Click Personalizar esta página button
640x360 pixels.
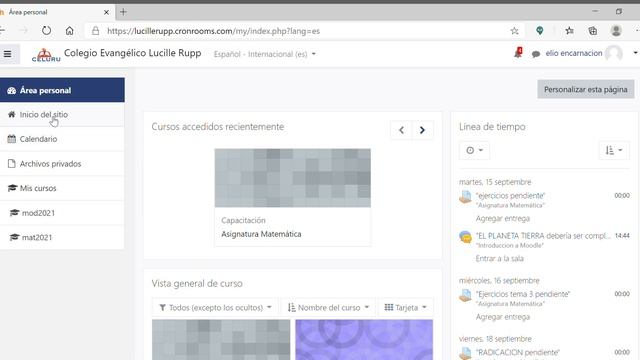point(586,89)
